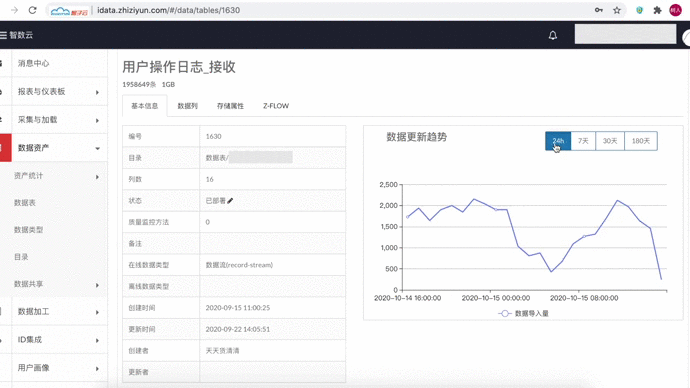Open notifications bell icon
690x388 pixels.
(553, 35)
